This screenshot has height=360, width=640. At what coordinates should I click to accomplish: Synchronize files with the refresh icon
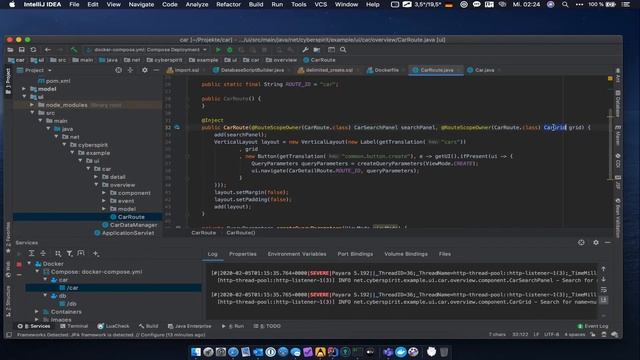tap(33, 50)
